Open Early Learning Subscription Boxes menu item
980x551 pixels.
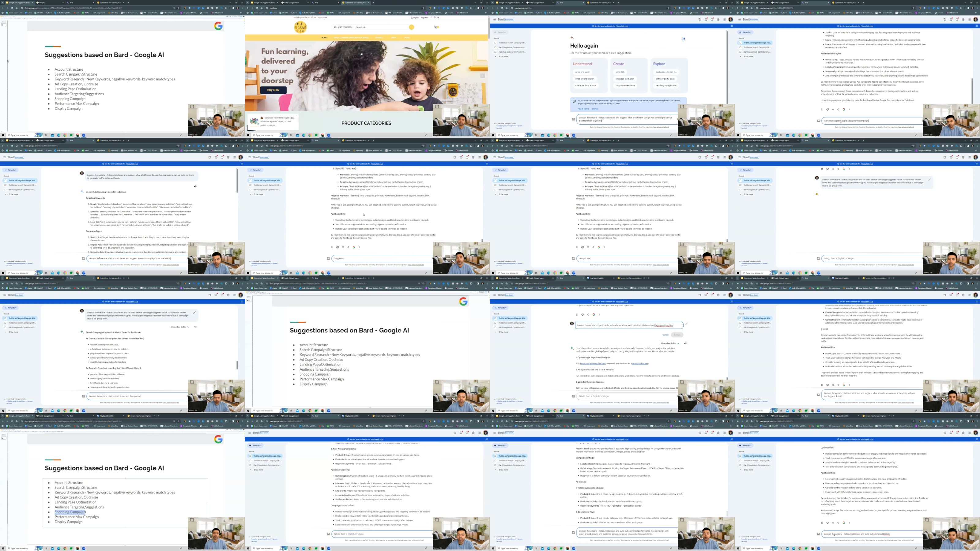pos(351,38)
